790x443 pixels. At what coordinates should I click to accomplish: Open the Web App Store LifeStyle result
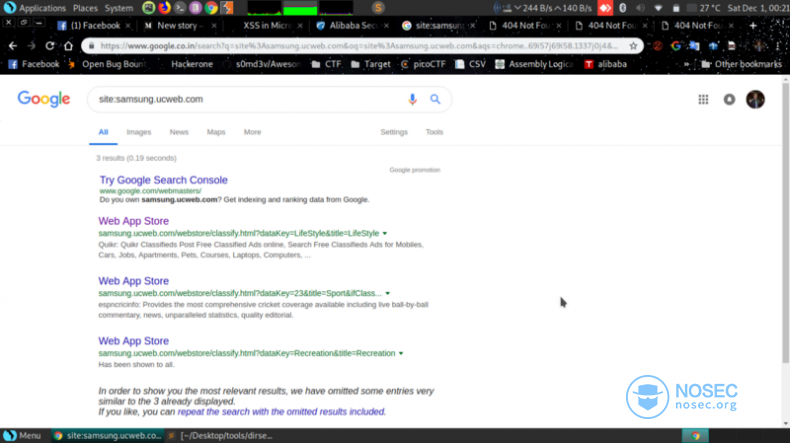pos(134,221)
